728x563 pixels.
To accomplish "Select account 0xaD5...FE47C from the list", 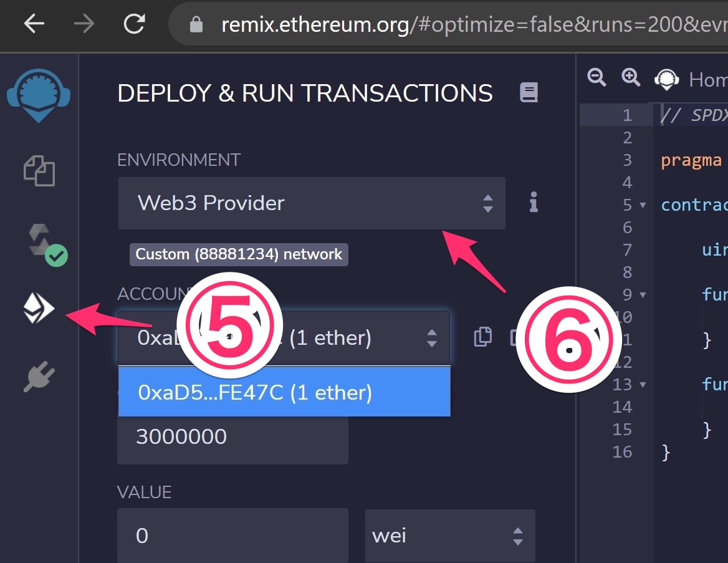I will click(284, 392).
